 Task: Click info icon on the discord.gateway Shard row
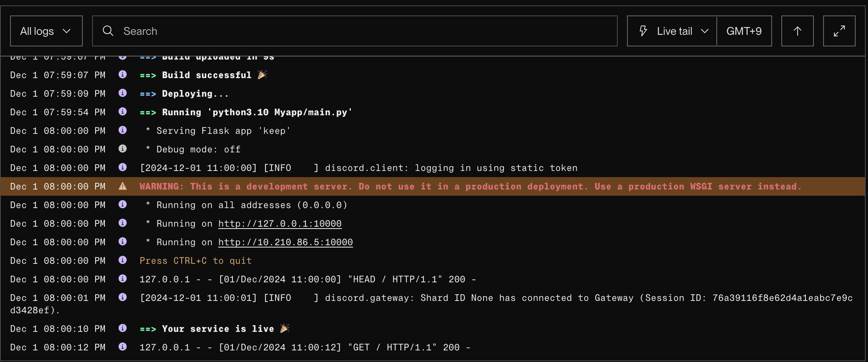coord(123,297)
